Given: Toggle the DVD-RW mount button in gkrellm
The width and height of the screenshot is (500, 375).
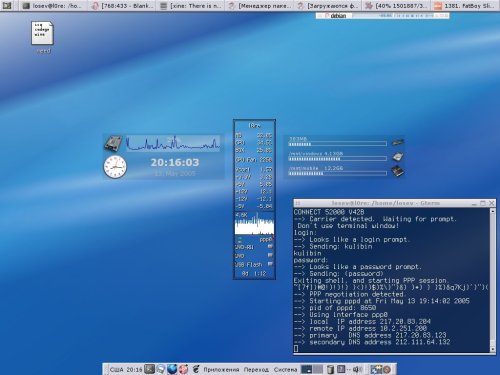Looking at the screenshot, I should point(270,247).
